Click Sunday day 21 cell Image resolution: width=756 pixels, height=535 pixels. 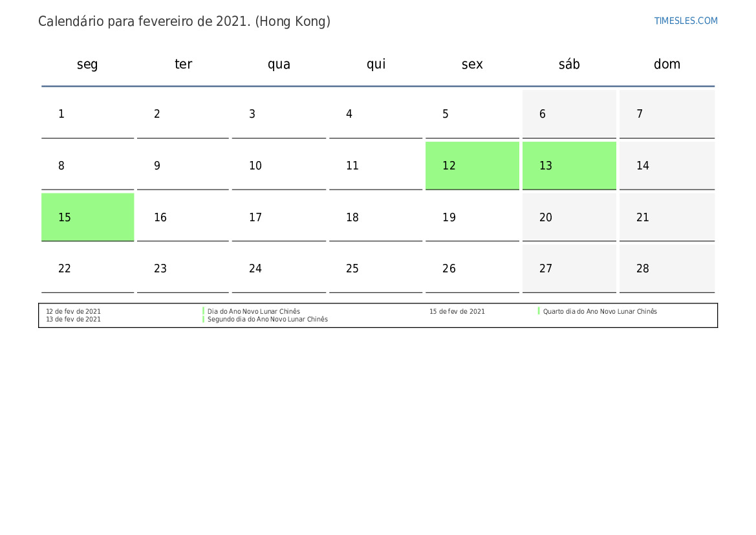point(667,217)
